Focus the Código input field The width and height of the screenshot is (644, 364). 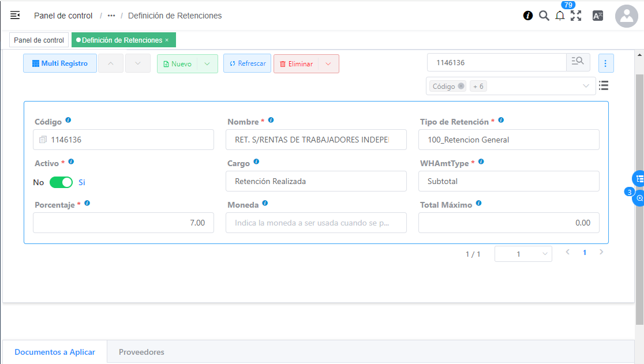pos(123,140)
